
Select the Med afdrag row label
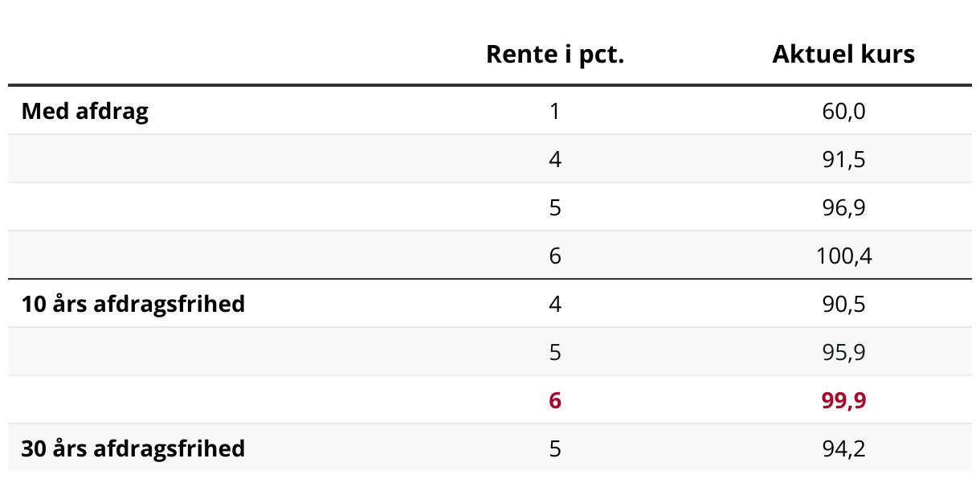pyautogui.click(x=85, y=111)
